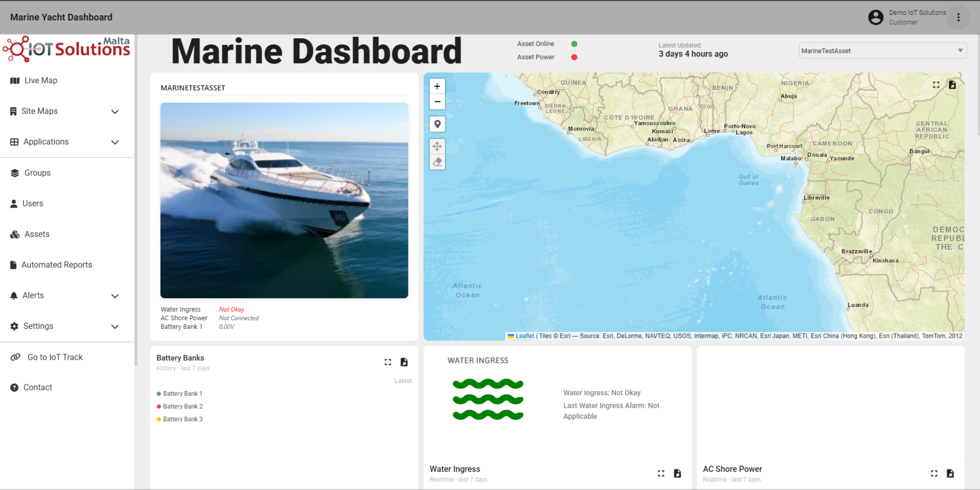
Task: Click the 3 days 4 hours ago text
Action: 693,54
